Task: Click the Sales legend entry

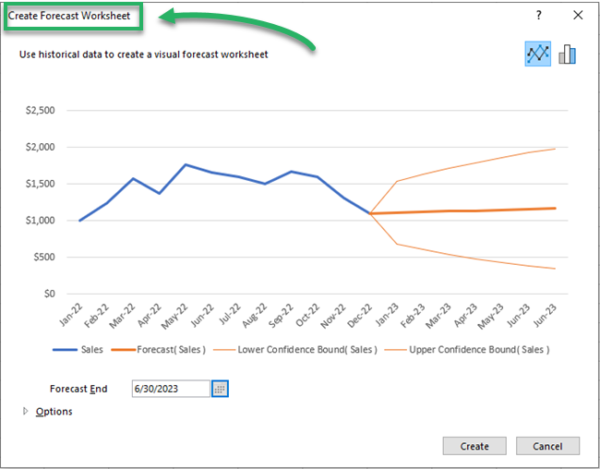Action: (78, 350)
